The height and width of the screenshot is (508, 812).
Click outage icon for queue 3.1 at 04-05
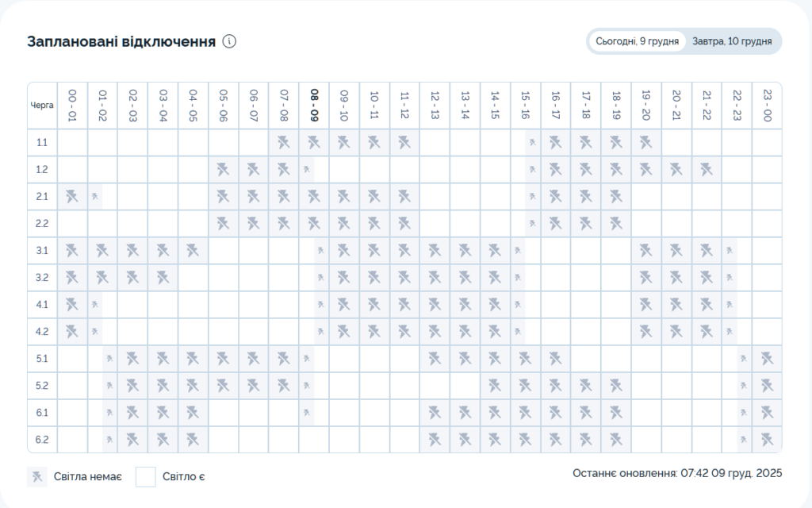pyautogui.click(x=193, y=251)
